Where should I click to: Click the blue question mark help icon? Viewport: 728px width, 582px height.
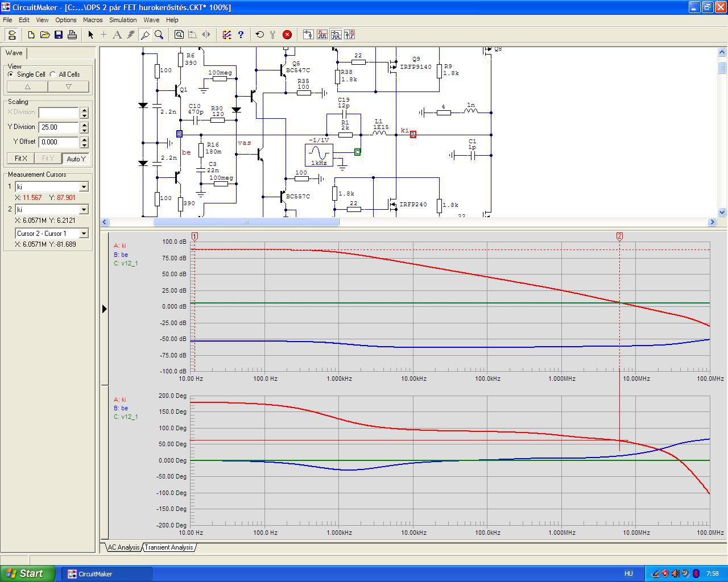pos(241,35)
